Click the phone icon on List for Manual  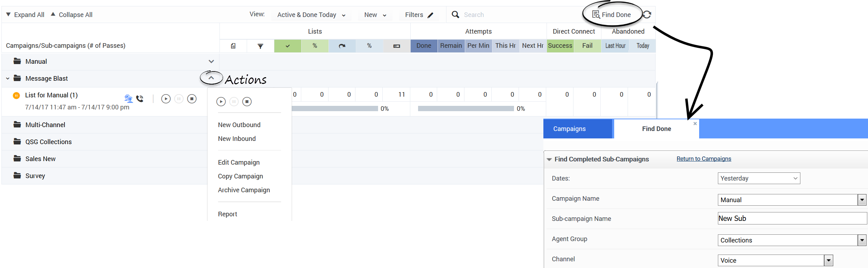coord(140,99)
